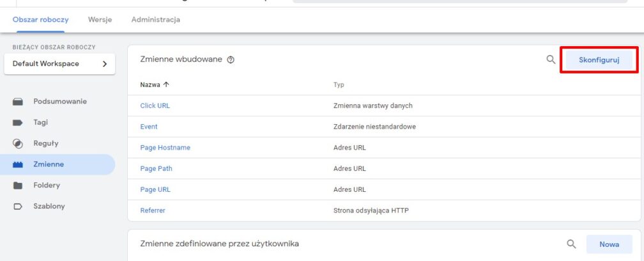Expand the Default Workspace selector chevron

tap(105, 64)
